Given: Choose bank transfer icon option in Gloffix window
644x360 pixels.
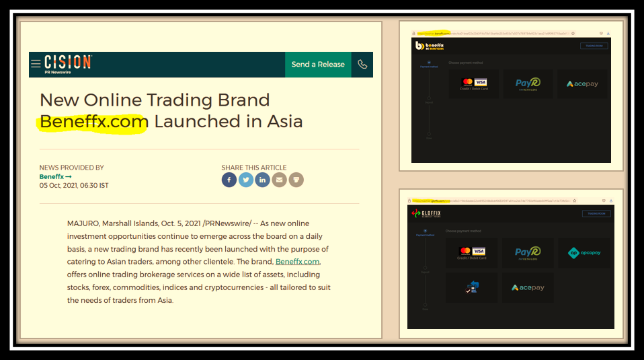Looking at the screenshot, I should 471,287.
